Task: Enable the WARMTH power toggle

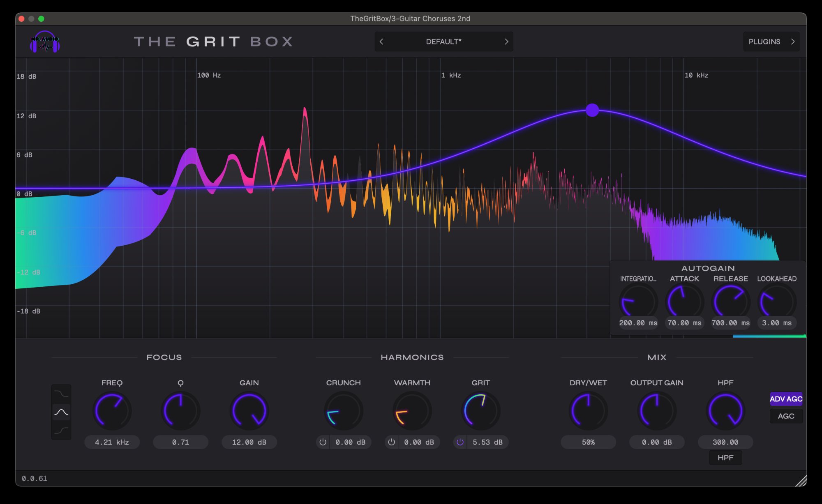Action: [391, 442]
